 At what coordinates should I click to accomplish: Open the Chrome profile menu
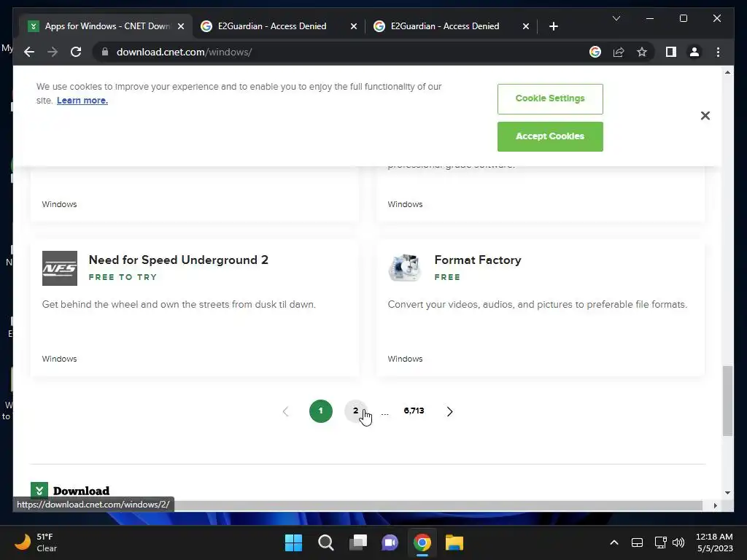pos(694,52)
